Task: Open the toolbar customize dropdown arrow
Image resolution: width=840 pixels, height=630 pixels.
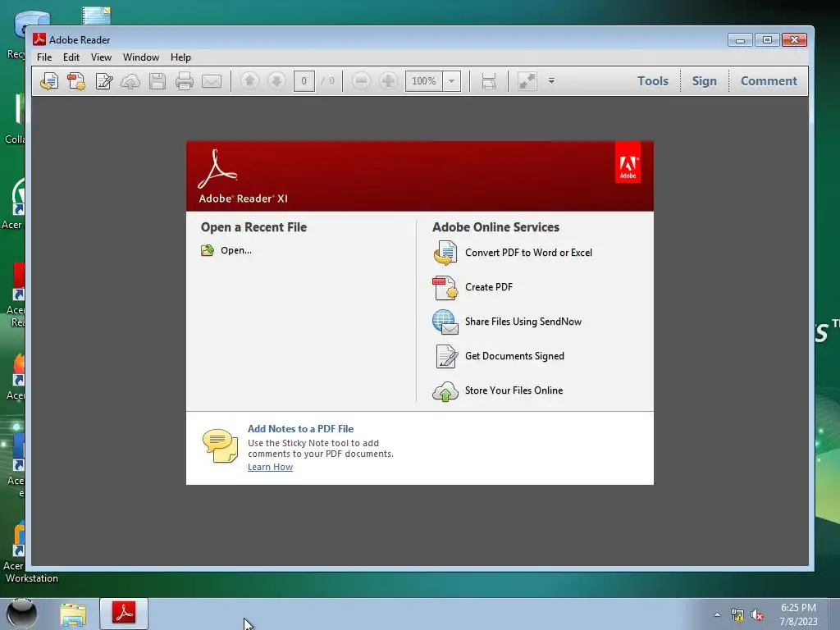Action: (x=551, y=81)
